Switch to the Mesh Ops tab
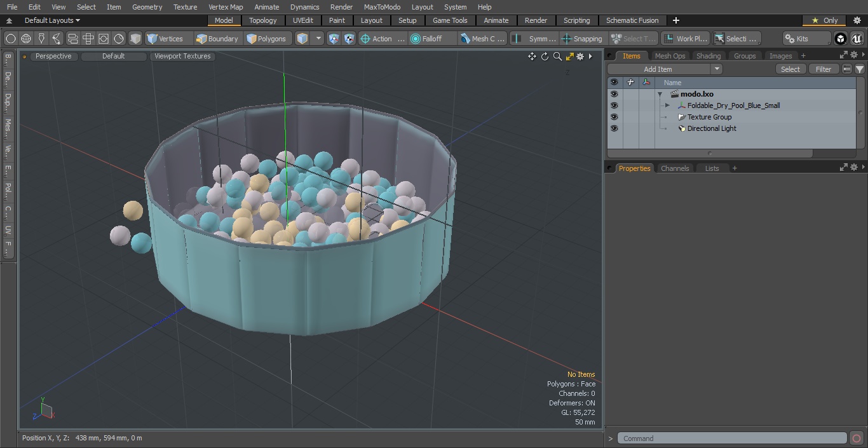868x448 pixels. pos(670,56)
